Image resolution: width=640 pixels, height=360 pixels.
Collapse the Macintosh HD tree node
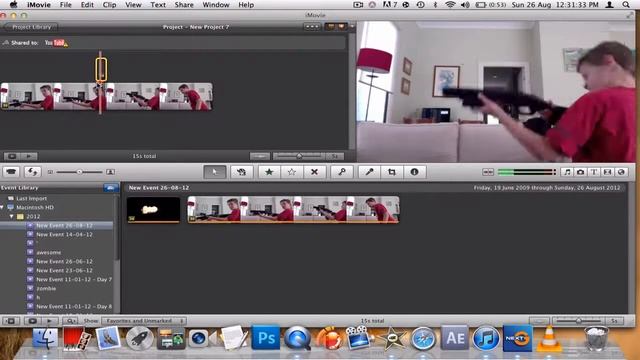click(x=2, y=207)
